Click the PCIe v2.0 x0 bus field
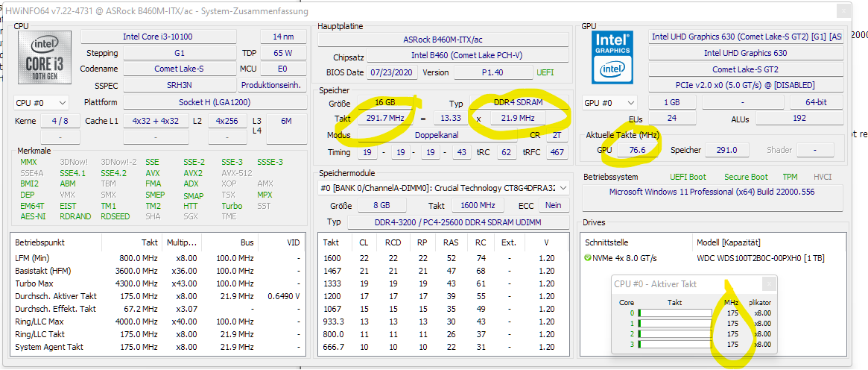Screen dimensions: 868x370 point(746,86)
